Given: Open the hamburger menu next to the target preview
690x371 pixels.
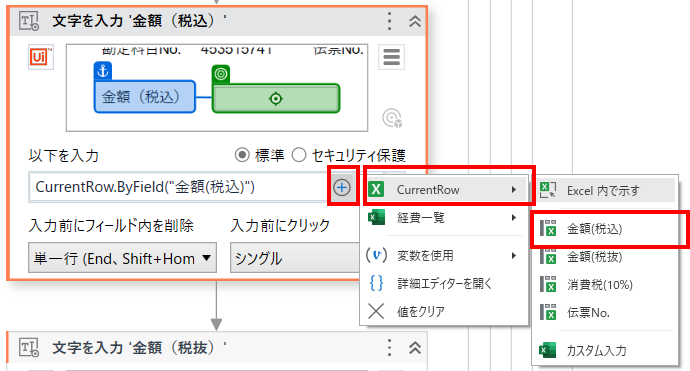Looking at the screenshot, I should 391,57.
